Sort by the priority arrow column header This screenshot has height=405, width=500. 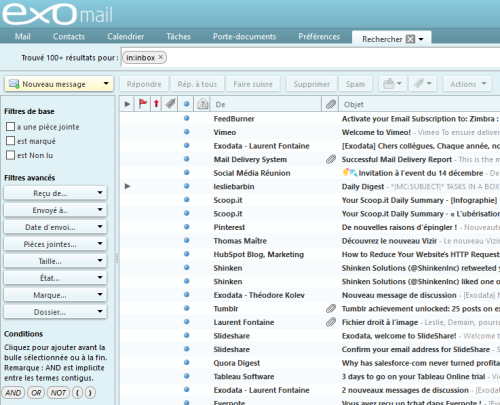click(156, 104)
